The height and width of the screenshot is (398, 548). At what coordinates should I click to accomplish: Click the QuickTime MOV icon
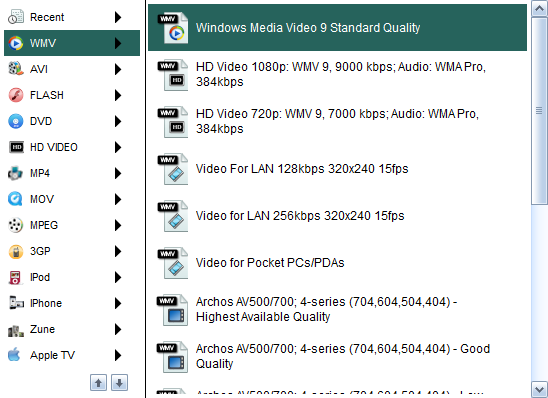15,199
